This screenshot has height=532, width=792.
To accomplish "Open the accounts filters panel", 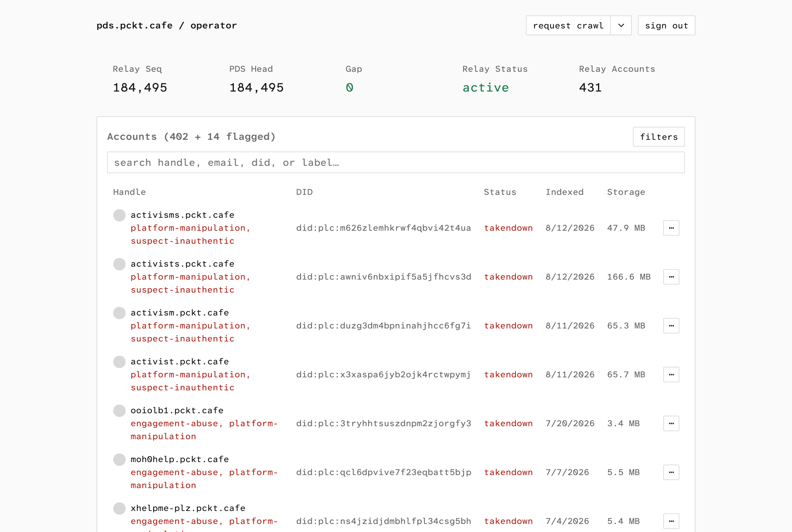I will pos(659,137).
